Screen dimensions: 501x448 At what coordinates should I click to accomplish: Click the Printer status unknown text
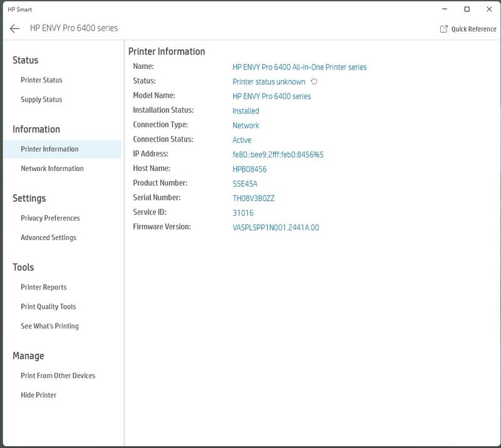pyautogui.click(x=269, y=82)
